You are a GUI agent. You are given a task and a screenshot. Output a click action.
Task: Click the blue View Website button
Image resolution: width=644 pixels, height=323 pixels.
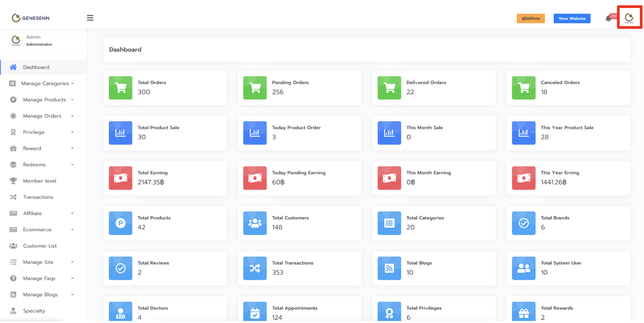572,19
